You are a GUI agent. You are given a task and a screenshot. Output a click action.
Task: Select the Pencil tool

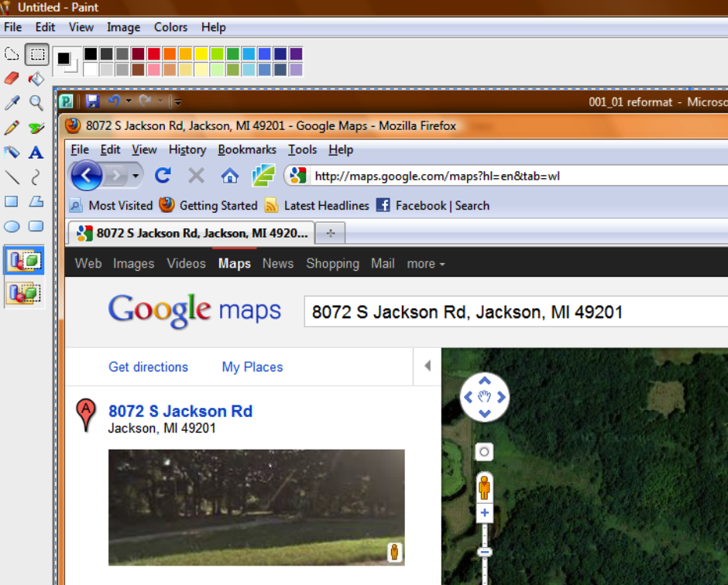click(x=11, y=128)
